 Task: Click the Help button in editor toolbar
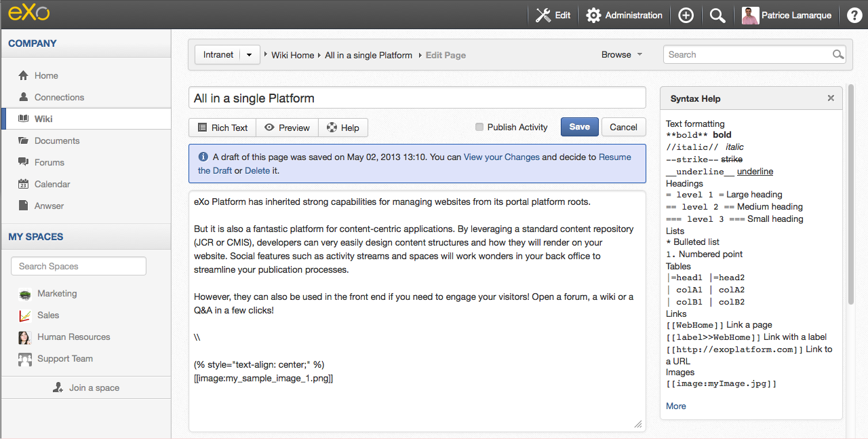pos(343,128)
